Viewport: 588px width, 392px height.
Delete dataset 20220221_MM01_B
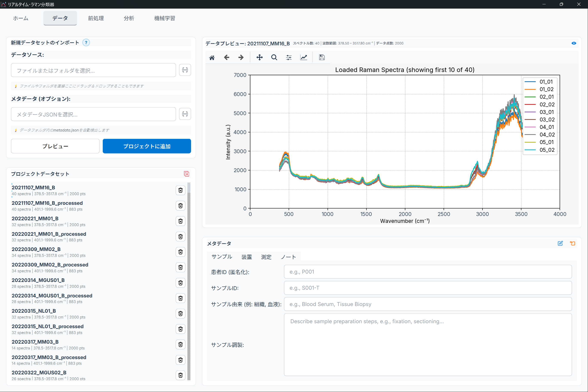(181, 221)
